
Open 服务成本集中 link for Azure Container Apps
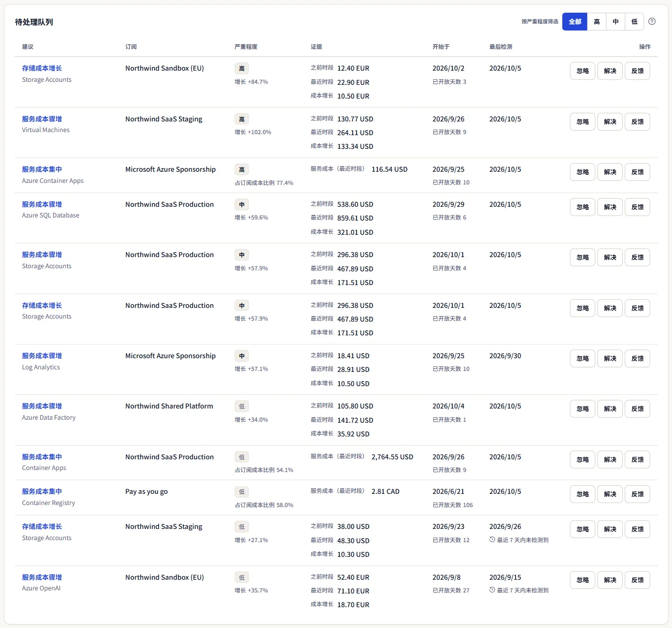42,169
